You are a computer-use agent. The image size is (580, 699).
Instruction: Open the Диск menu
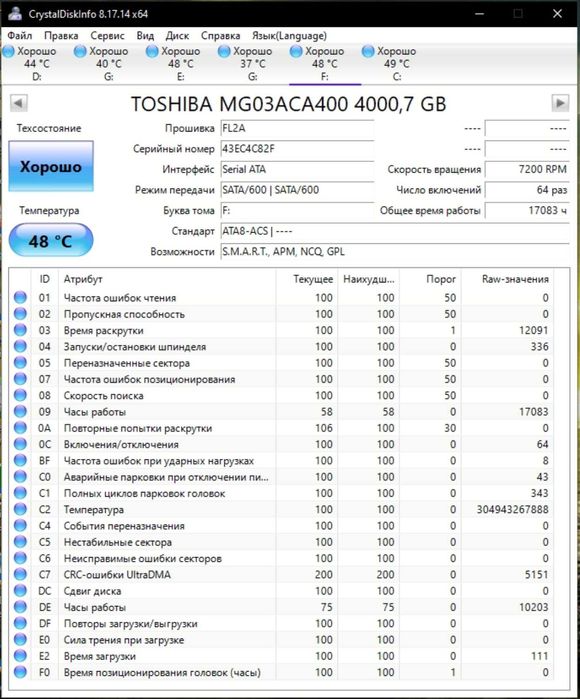[177, 36]
